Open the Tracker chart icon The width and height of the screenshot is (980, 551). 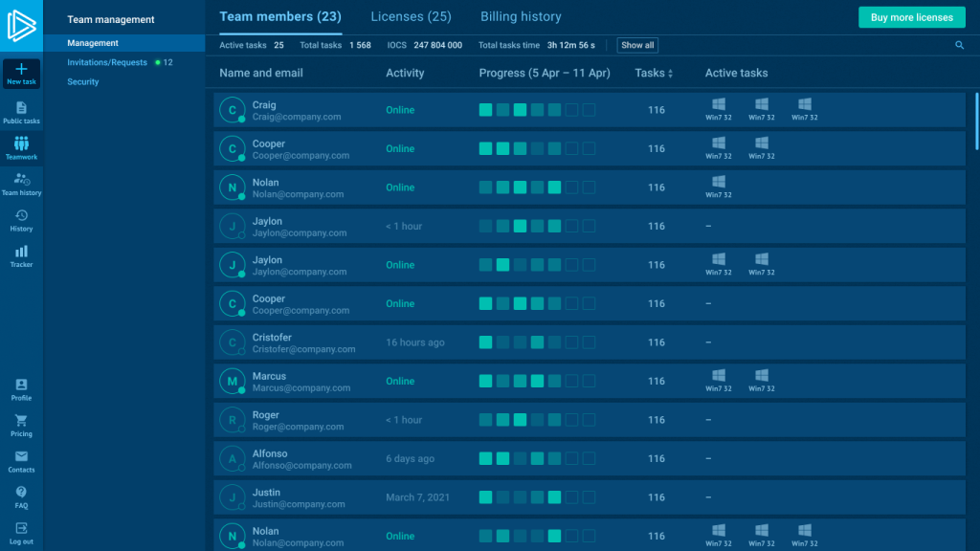(x=21, y=253)
